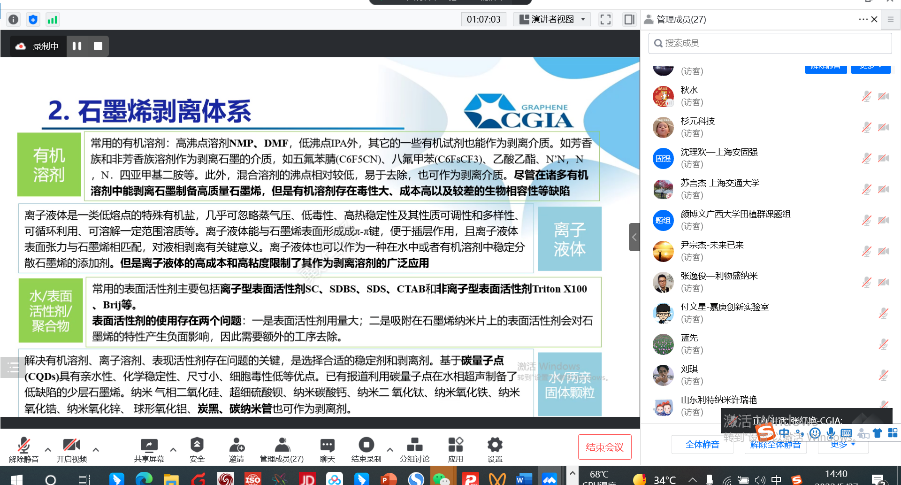Screen dimensions: 901x485
Task: Toggle microphone for 刘琪
Action: [x=884, y=375]
